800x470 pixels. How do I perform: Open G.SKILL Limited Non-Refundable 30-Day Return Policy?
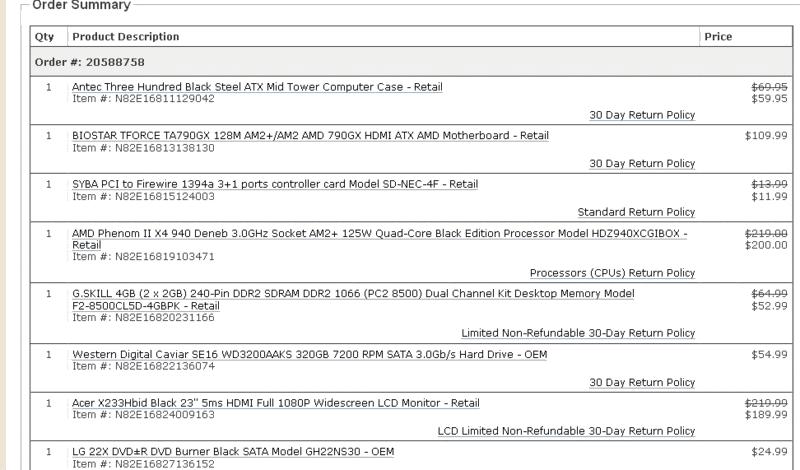(578, 333)
